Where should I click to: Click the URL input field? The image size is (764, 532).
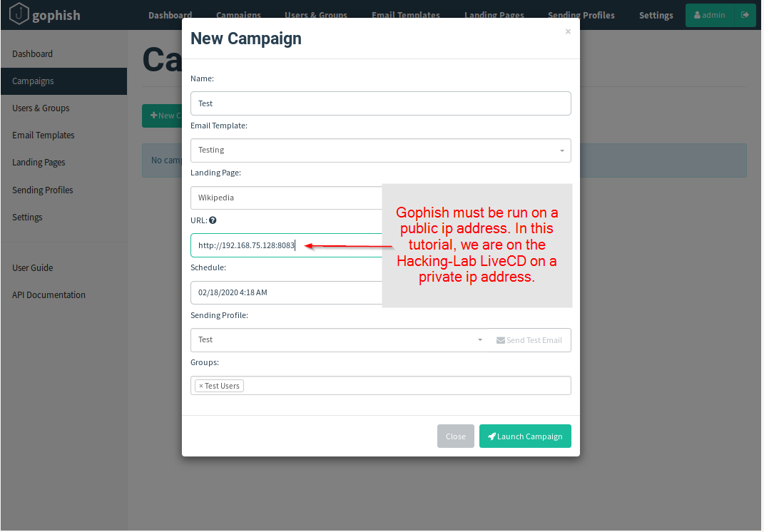(287, 245)
